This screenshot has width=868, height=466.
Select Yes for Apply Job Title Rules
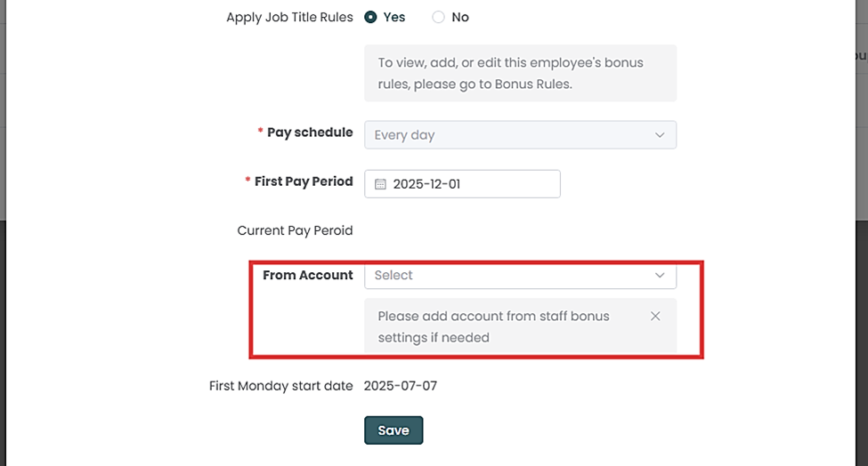point(371,17)
